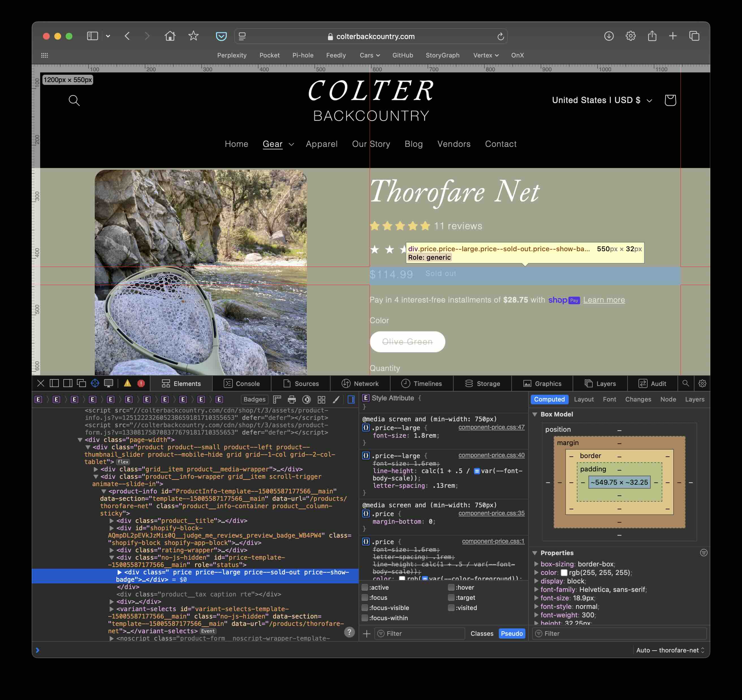This screenshot has height=700, width=742.
Task: Toggle the Classes button in styles panel
Action: pos(482,634)
